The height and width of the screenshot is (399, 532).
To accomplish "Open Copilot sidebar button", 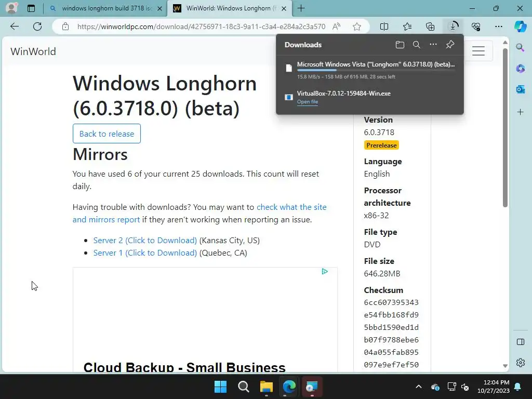I will (520, 26).
